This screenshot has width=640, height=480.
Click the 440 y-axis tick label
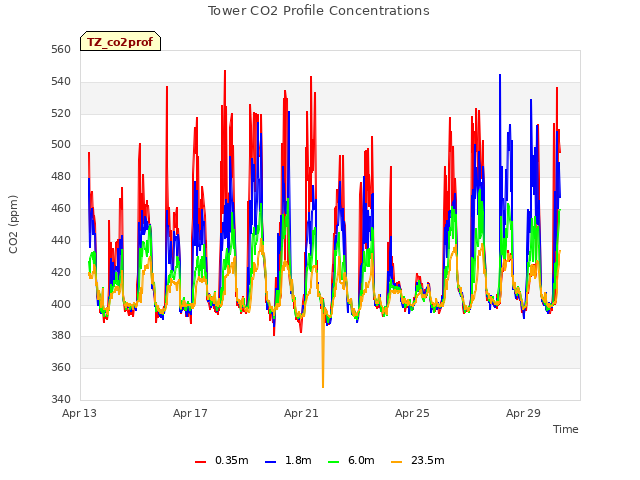click(61, 240)
